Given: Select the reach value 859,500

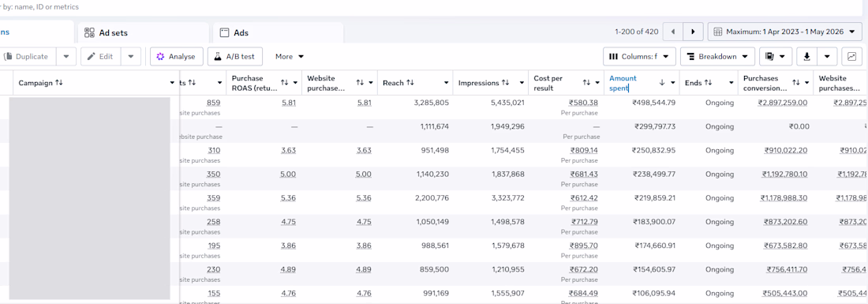Looking at the screenshot, I should (435, 270).
